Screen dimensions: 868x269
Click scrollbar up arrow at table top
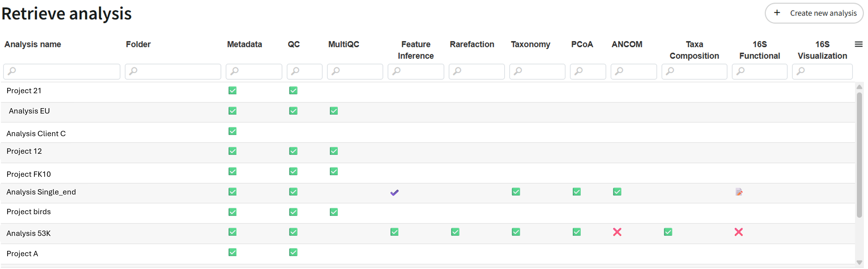coord(859,87)
